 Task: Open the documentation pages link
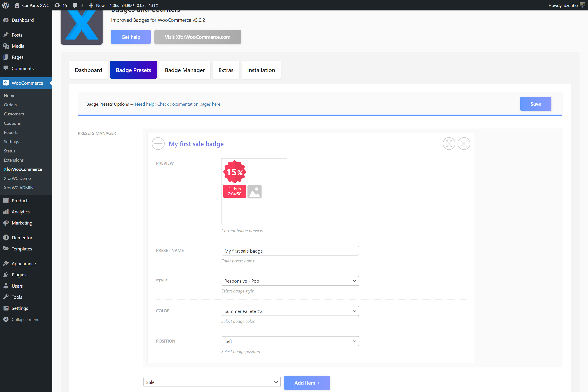178,104
